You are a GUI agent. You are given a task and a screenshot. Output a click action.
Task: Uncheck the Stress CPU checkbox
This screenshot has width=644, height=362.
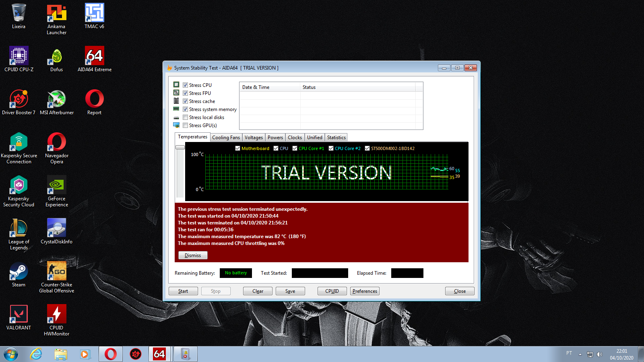(x=185, y=85)
